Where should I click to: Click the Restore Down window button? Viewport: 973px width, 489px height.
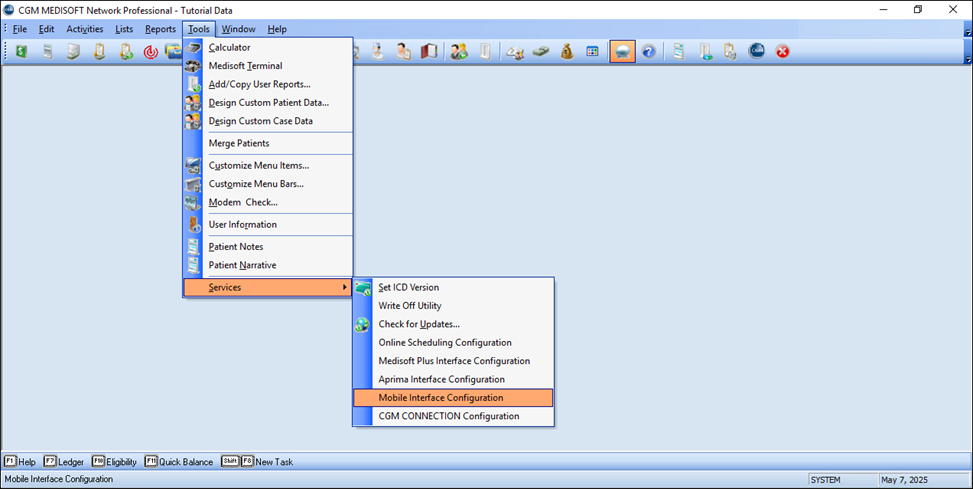click(918, 9)
